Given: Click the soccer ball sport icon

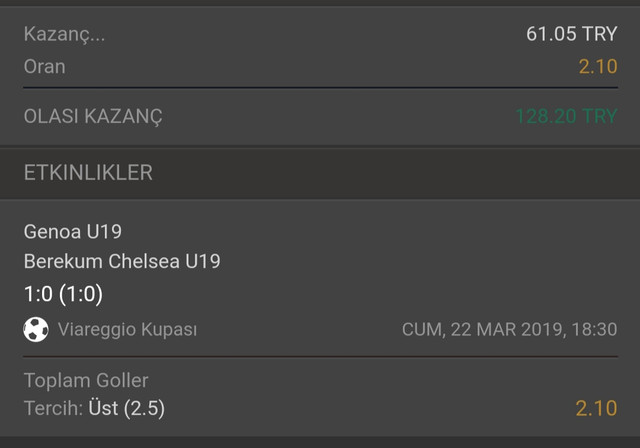Looking at the screenshot, I should (x=36, y=329).
